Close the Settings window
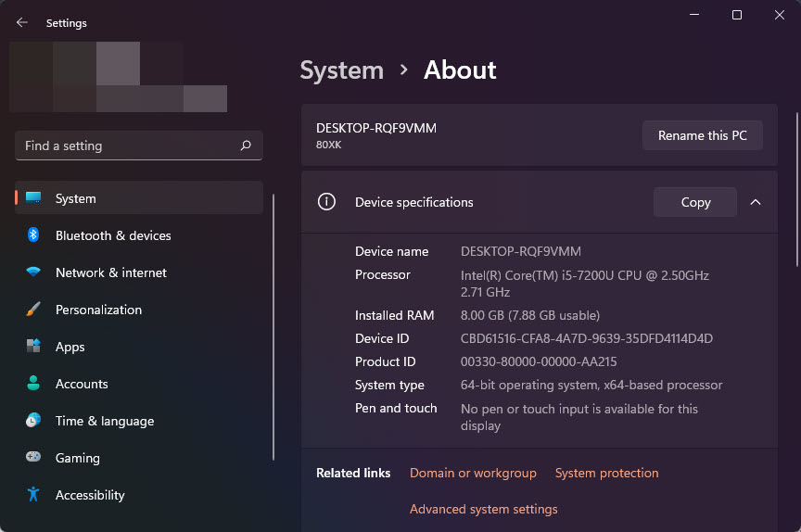Viewport: 801px width, 532px height. (779, 15)
